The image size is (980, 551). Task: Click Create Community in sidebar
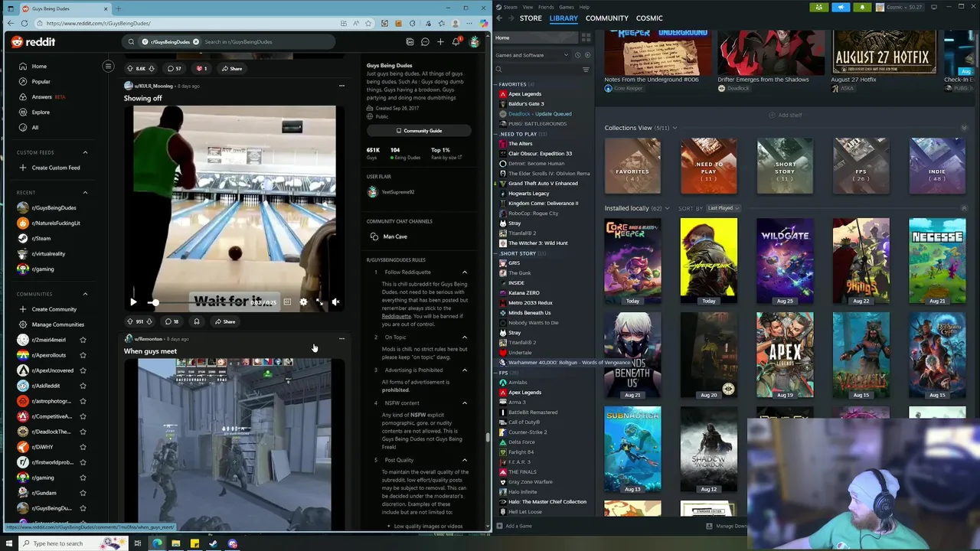tap(54, 309)
